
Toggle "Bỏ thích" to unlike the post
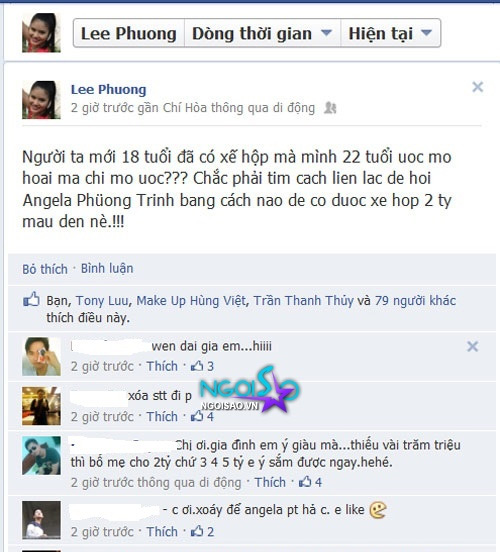(45, 269)
